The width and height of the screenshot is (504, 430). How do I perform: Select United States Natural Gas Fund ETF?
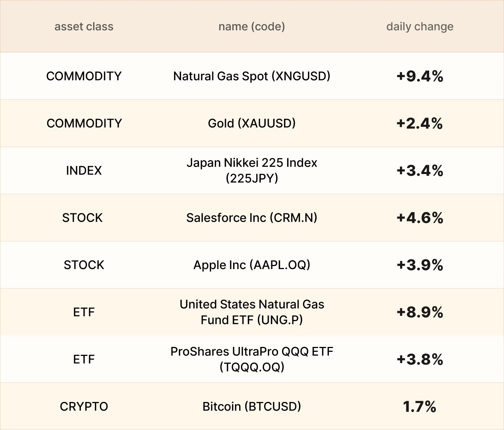(251, 312)
